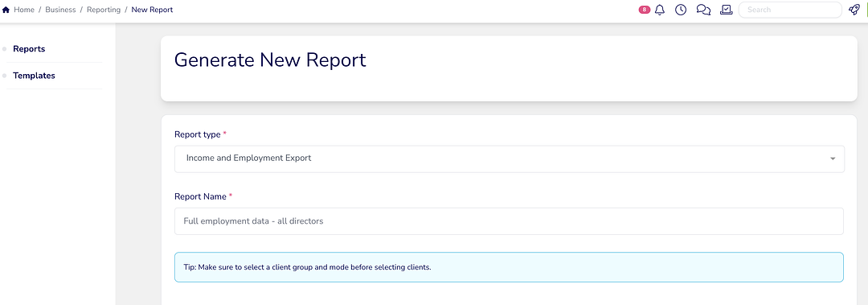
Task: Click the home icon in breadcrumb
Action: (6, 10)
